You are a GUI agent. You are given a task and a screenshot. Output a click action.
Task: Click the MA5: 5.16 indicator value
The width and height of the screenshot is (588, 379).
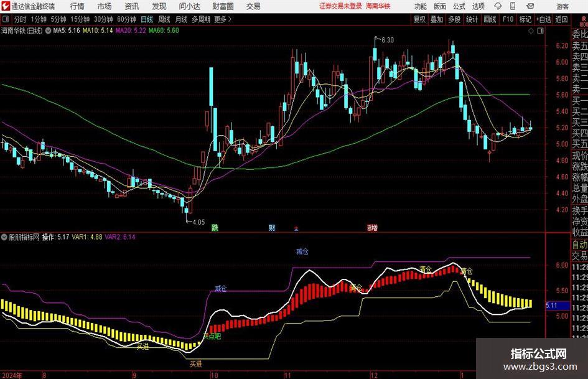67,30
